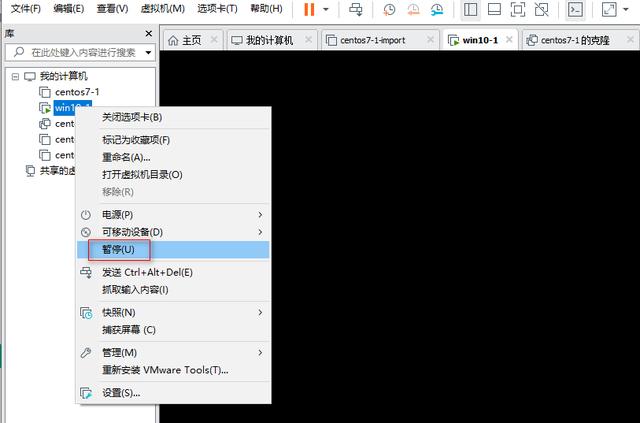The height and width of the screenshot is (423, 640).
Task: Click the stretch guest display icon
Action: (609, 9)
